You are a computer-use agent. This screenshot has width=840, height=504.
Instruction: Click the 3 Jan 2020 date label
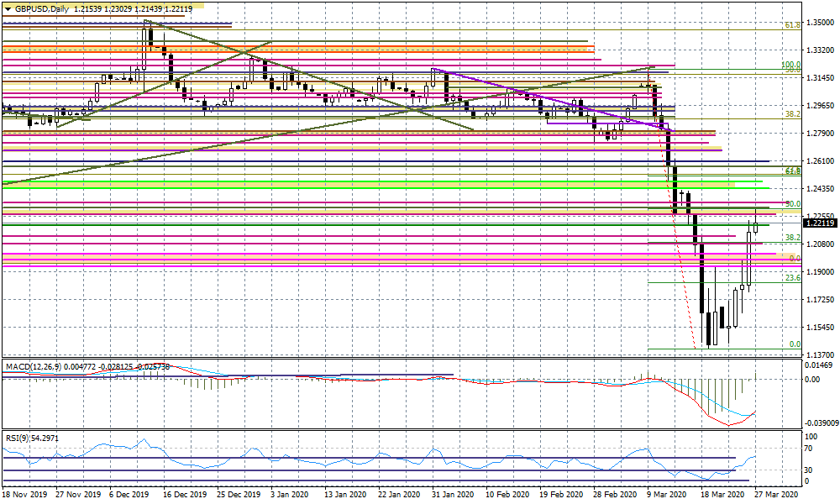tap(290, 495)
